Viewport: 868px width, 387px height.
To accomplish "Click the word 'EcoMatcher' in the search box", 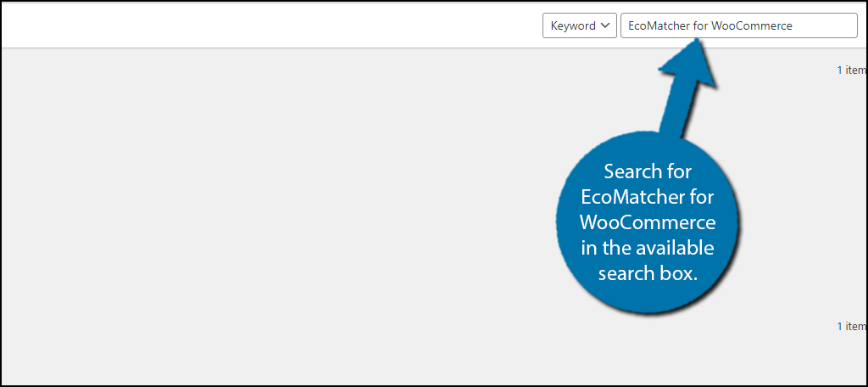I will [x=656, y=25].
